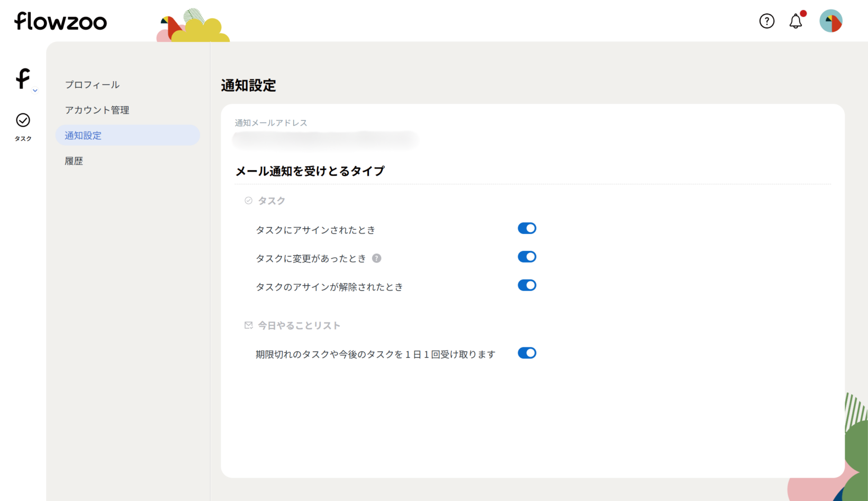This screenshot has height=501, width=868.
Task: Click the check circle icon beside タスク heading
Action: [x=248, y=201]
